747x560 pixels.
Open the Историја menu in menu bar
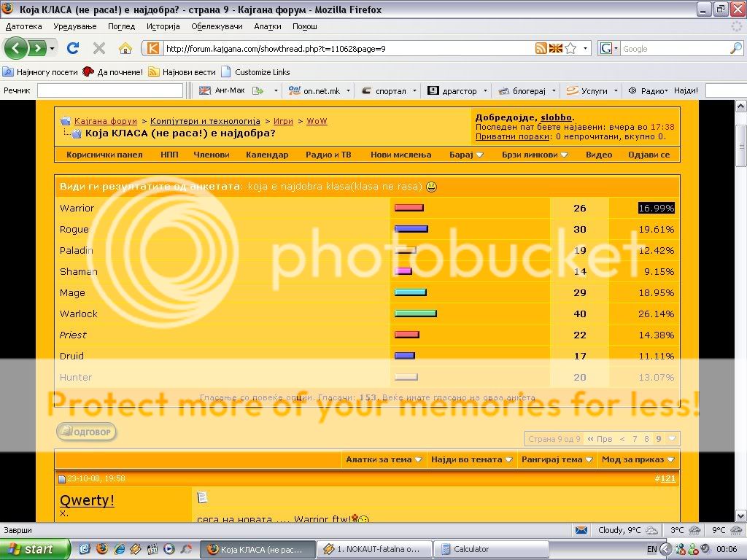(x=163, y=26)
